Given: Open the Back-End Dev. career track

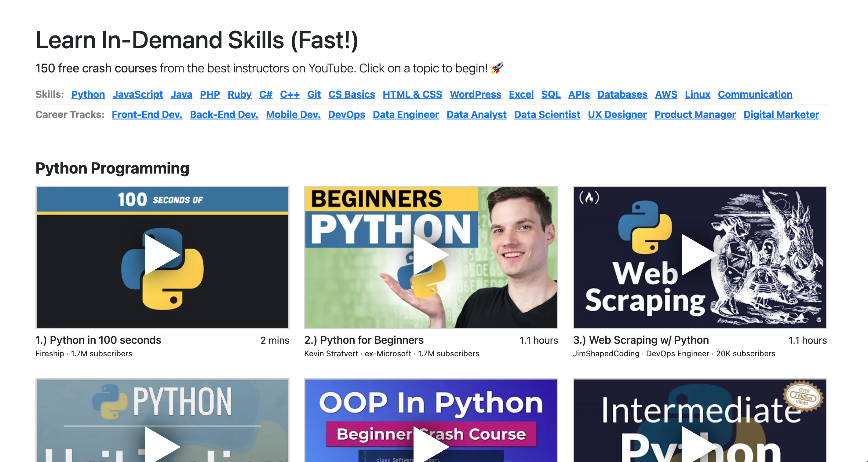Looking at the screenshot, I should coord(224,115).
